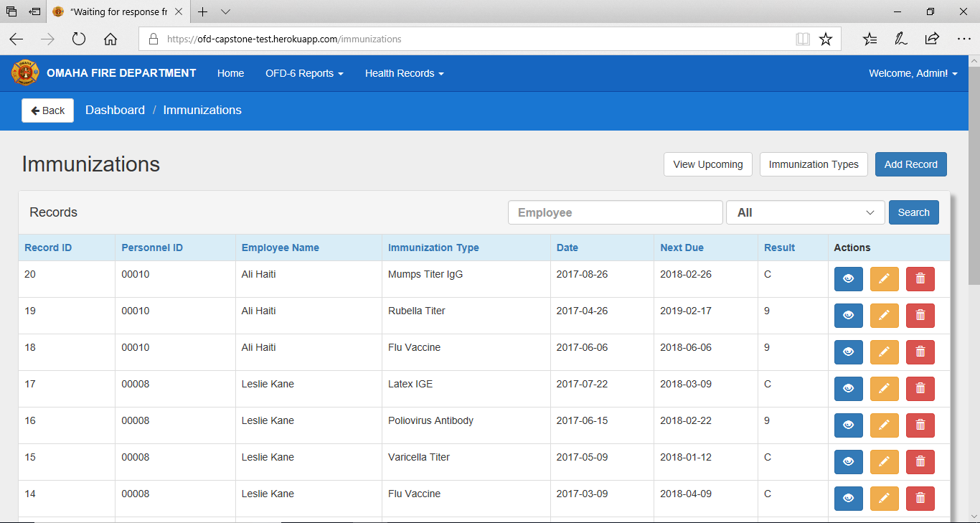
Task: Edit Poliovirus Antibody record 16
Action: (885, 425)
